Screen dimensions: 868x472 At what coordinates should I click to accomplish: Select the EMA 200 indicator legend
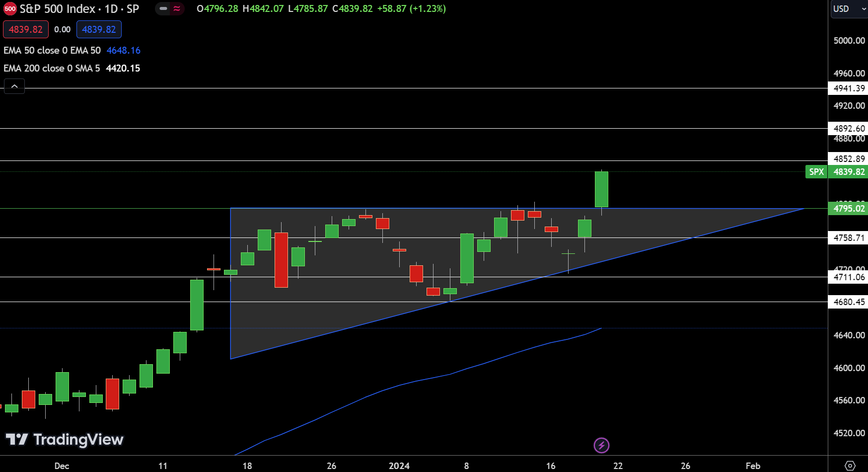(52, 68)
